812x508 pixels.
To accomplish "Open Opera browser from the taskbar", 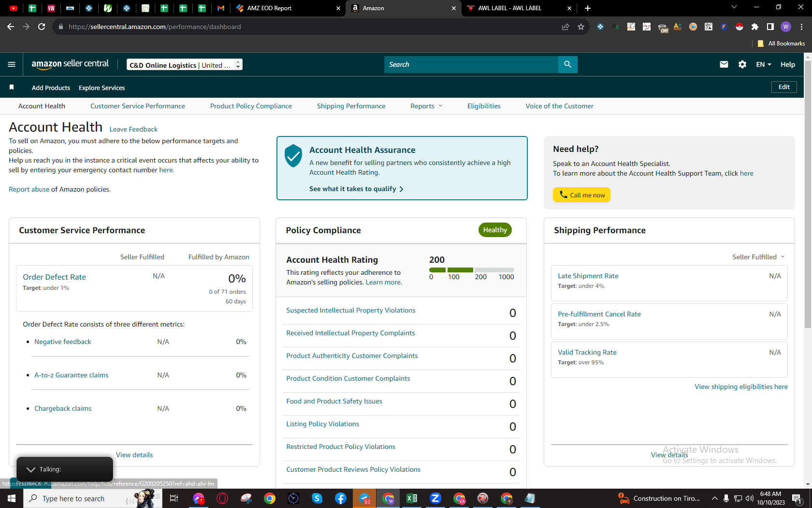I will (222, 498).
